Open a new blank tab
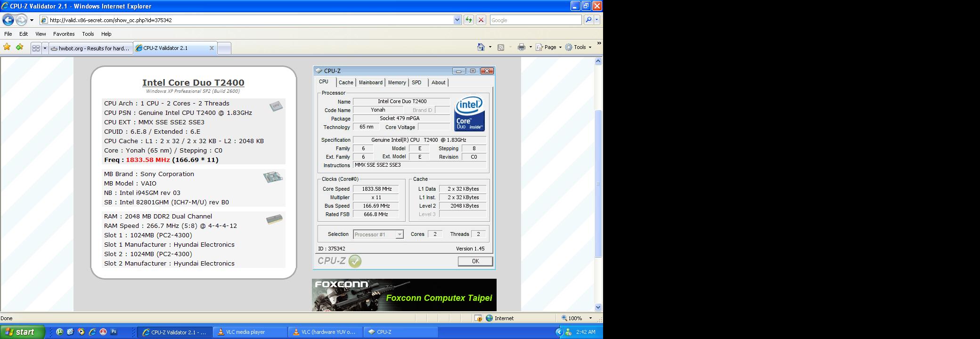The width and height of the screenshot is (980, 339). tap(224, 48)
